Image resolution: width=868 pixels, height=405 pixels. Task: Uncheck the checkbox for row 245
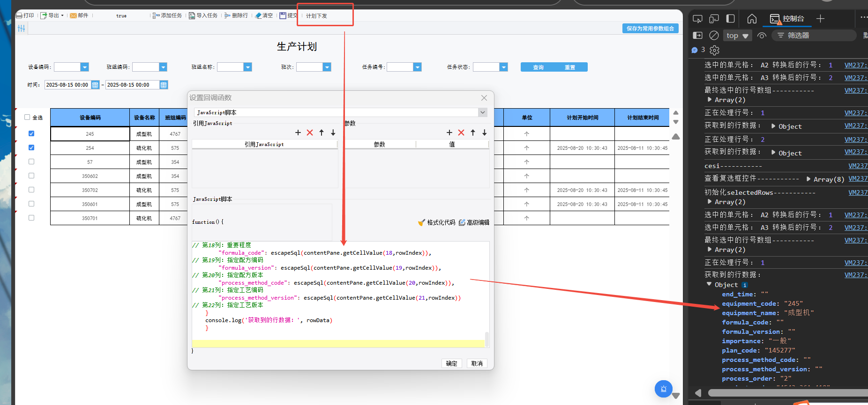click(31, 133)
